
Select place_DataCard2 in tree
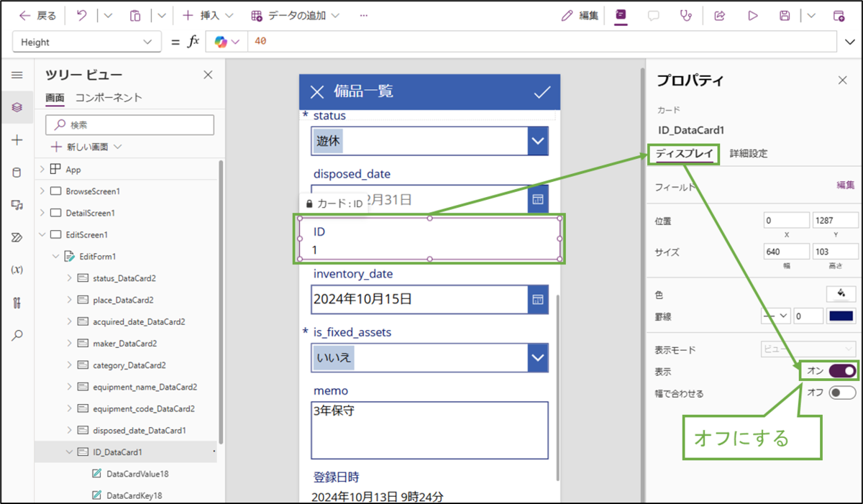tap(123, 300)
